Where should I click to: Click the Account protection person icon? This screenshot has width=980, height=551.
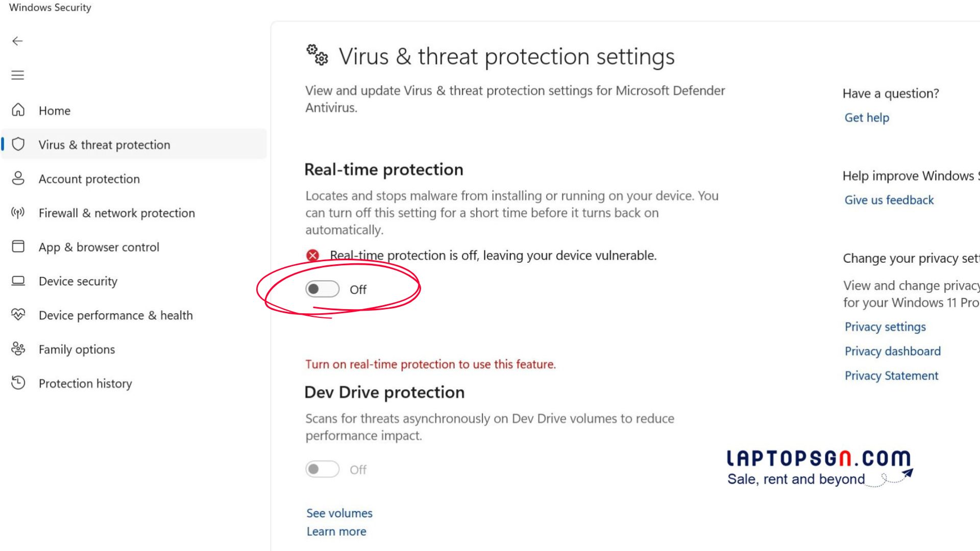(18, 179)
